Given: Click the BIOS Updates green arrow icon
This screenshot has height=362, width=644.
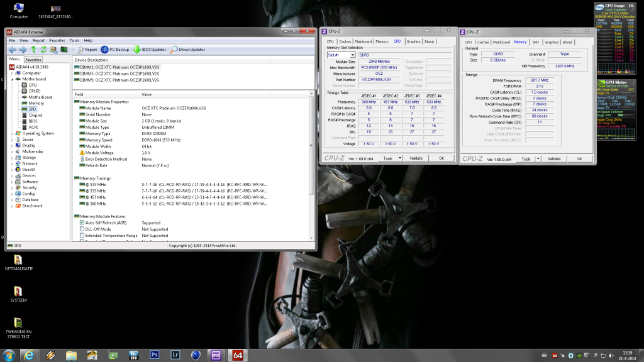Looking at the screenshot, I should (136, 50).
